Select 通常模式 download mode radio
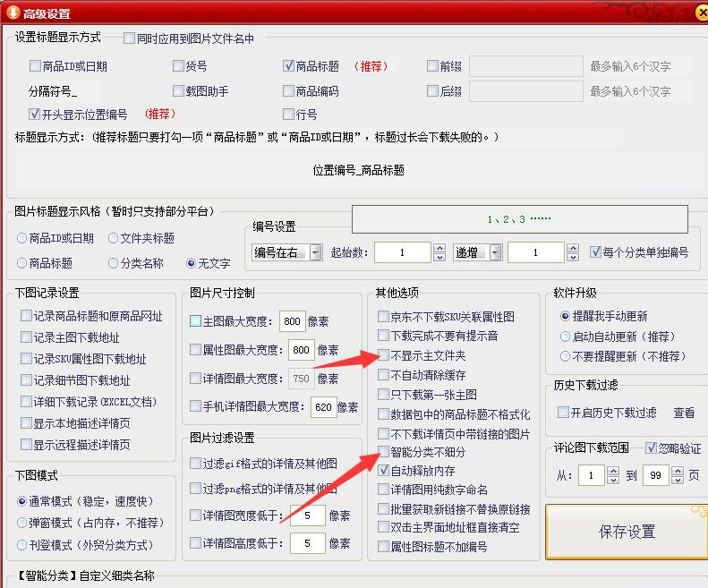This screenshot has width=708, height=588. pos(21,501)
